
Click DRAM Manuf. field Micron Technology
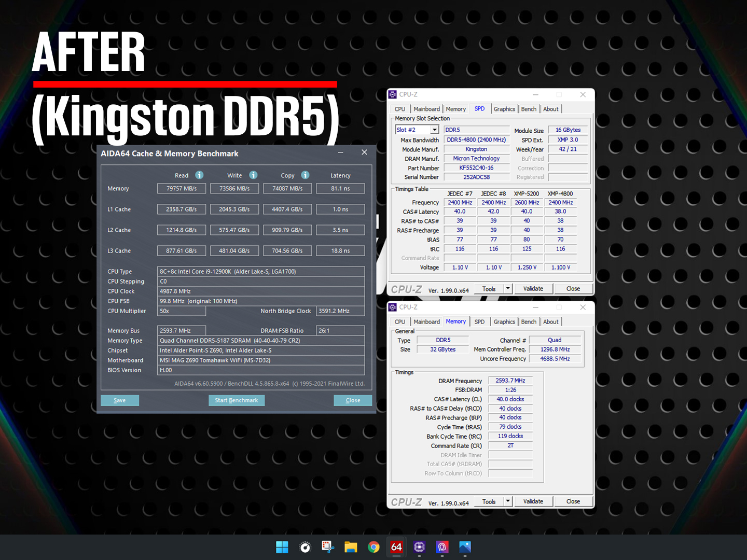coord(476,159)
